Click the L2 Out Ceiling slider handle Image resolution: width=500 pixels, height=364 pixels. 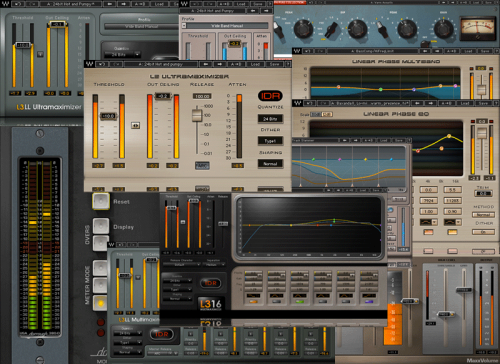163,96
